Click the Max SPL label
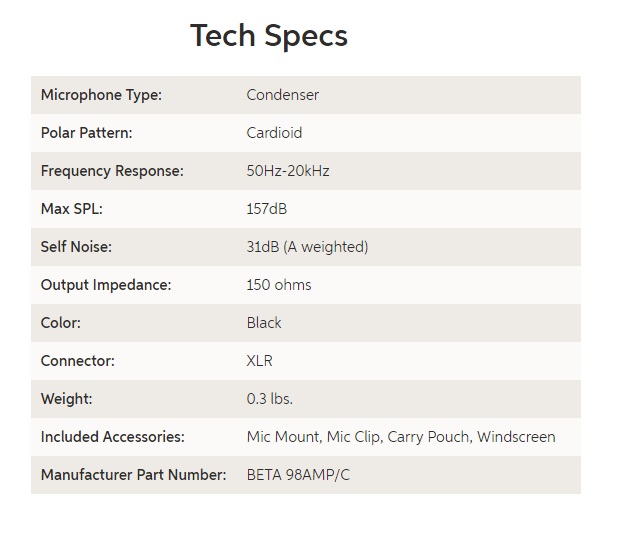 pos(72,209)
